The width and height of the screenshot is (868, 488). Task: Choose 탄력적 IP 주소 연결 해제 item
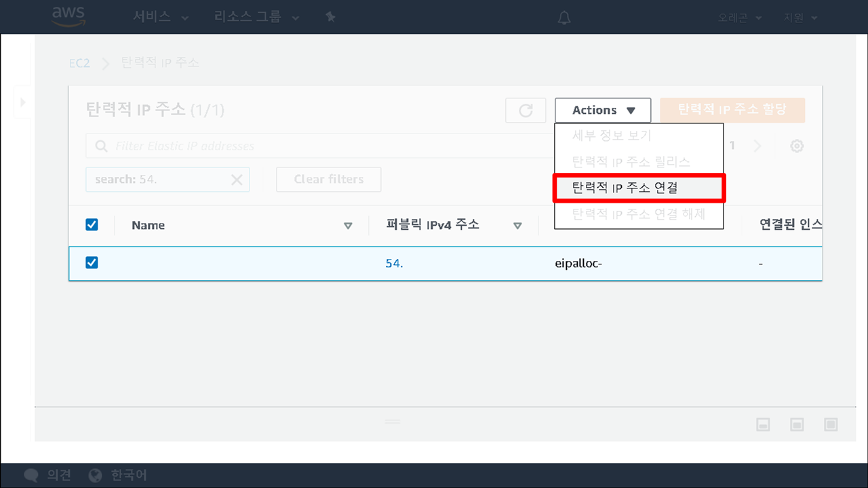click(x=639, y=214)
